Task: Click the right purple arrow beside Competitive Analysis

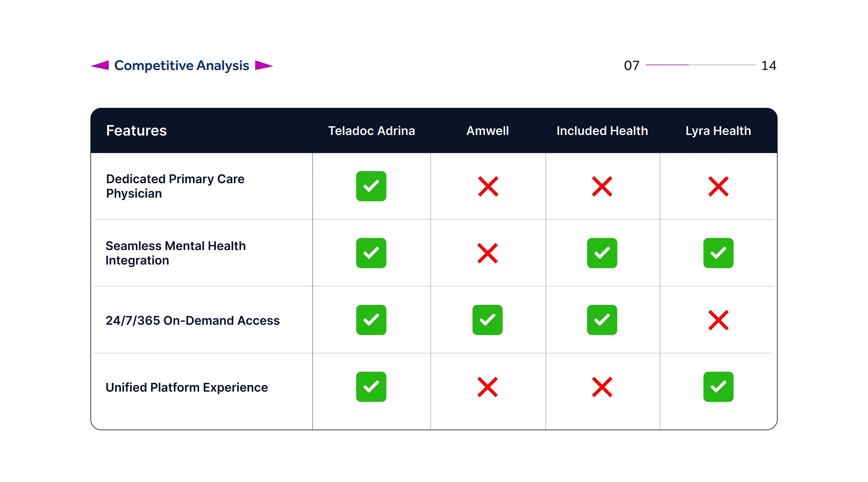Action: pos(263,65)
